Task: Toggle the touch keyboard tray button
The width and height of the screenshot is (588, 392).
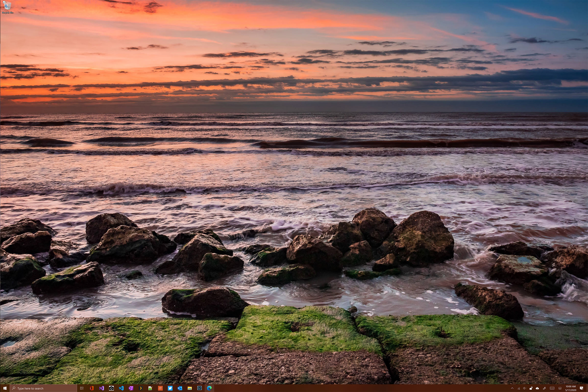Action: pyautogui.click(x=552, y=388)
